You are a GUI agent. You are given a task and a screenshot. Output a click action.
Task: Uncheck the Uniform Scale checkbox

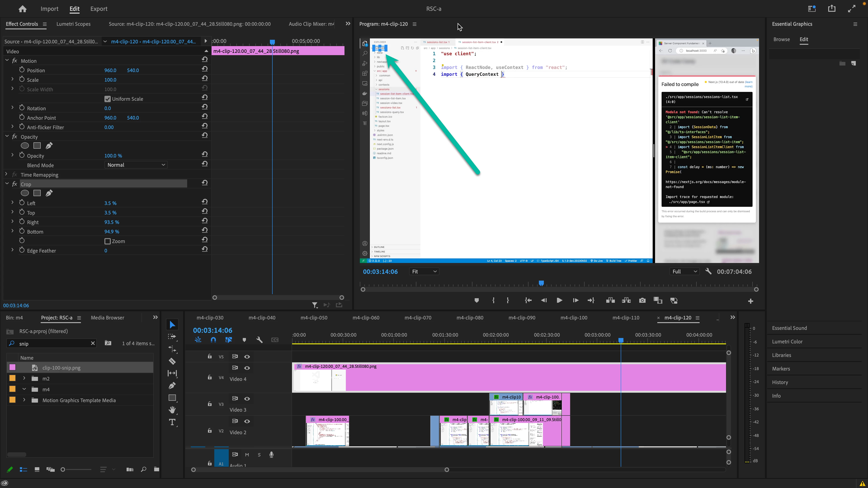point(108,99)
